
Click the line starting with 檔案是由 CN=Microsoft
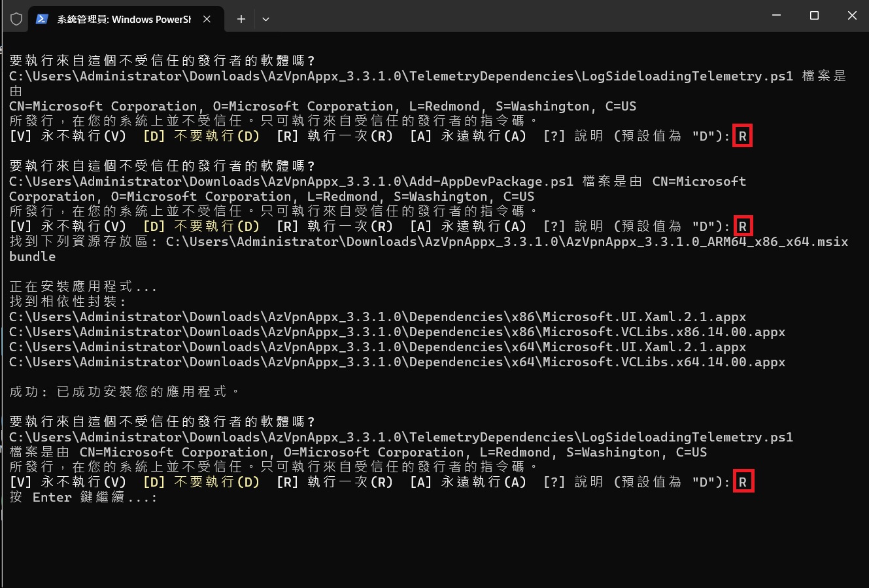point(358,452)
